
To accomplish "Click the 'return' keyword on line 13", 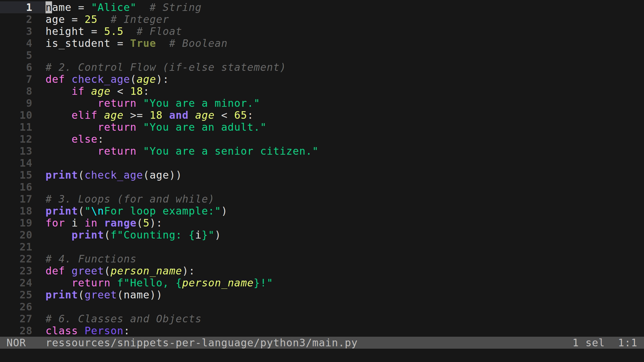I will coord(117,151).
